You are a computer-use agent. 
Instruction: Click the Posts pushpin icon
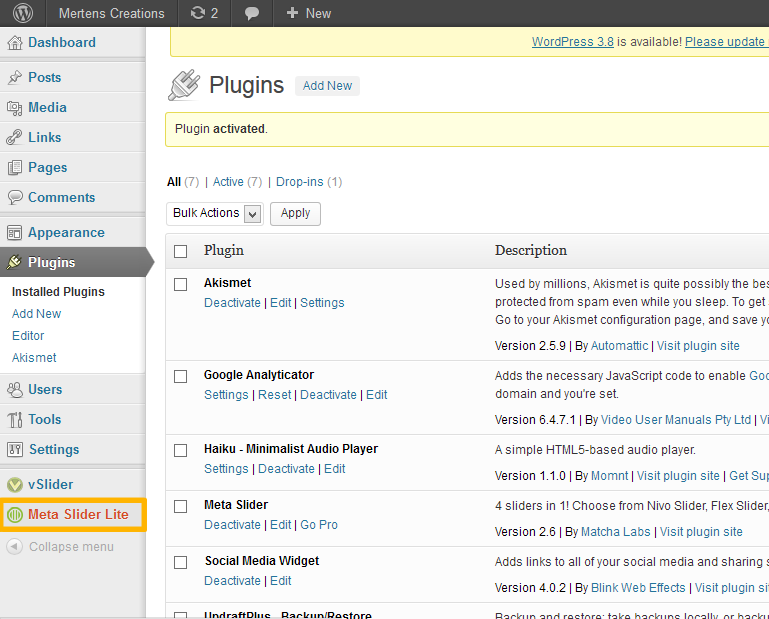click(x=15, y=77)
